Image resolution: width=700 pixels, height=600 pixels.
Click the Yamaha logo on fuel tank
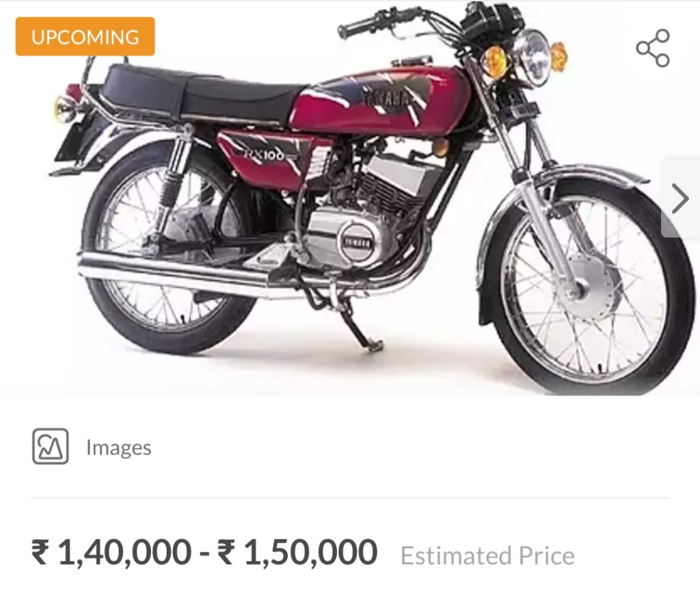(x=386, y=99)
